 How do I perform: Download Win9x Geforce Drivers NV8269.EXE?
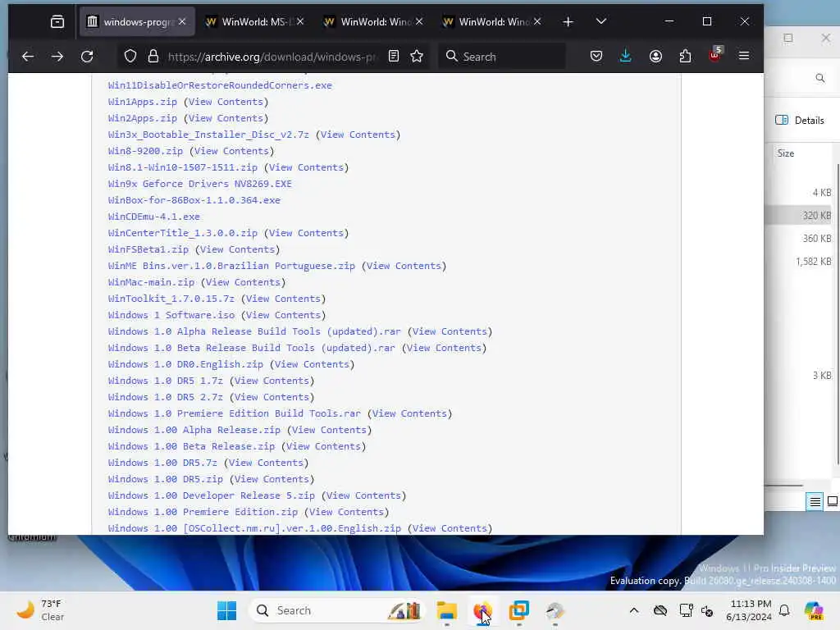coord(200,184)
